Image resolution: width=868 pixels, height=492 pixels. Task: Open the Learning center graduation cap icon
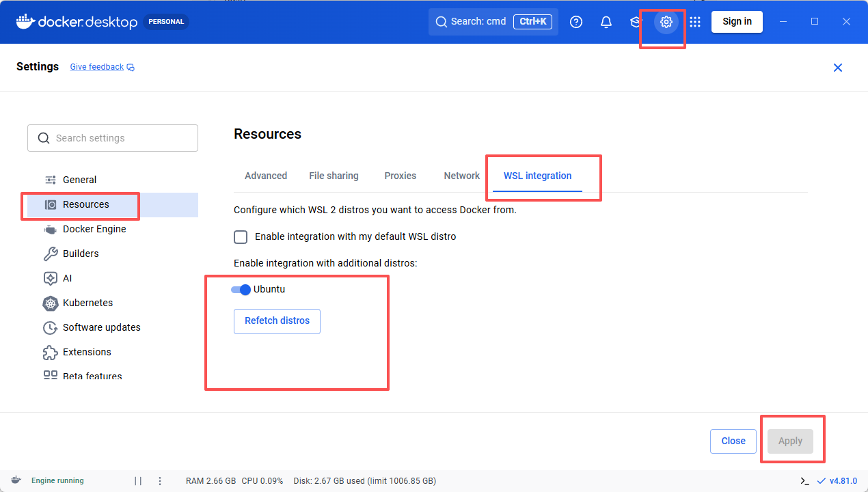(x=636, y=22)
